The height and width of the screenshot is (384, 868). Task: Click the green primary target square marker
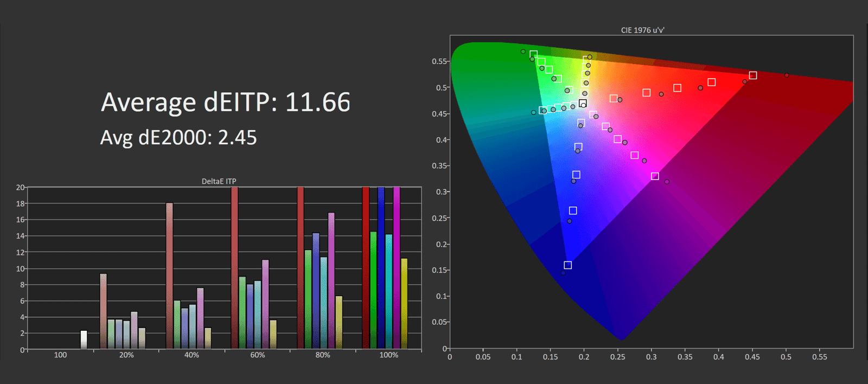tap(533, 55)
